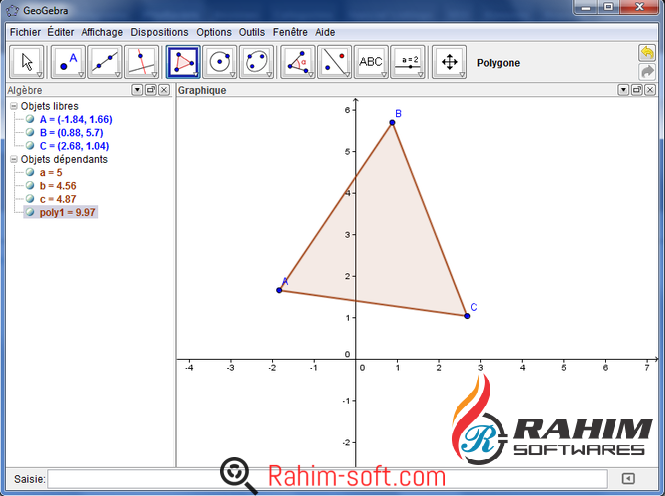Close the Algèbre panel
This screenshot has width=665, height=496.
pyautogui.click(x=164, y=90)
